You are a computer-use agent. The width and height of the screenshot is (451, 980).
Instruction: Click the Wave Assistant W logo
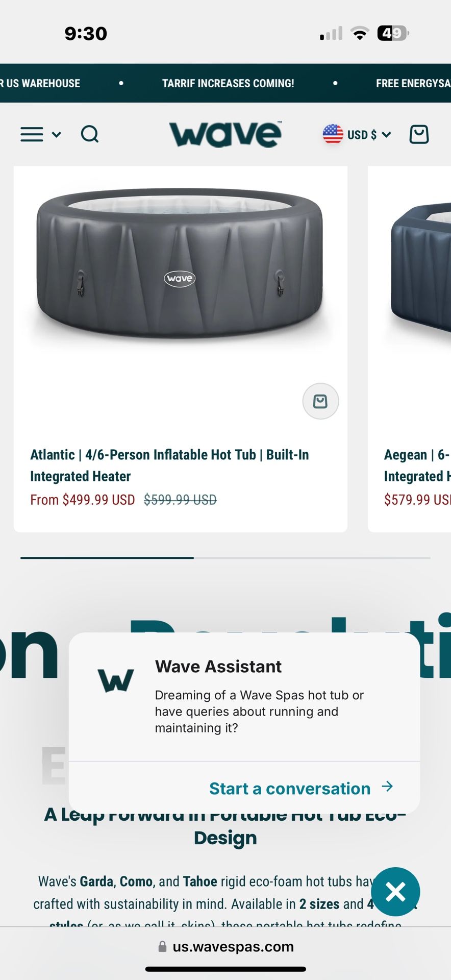pos(116,680)
